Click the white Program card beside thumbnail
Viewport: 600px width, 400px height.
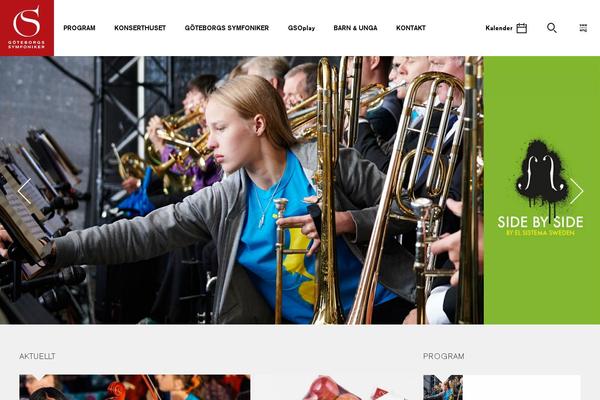coord(522,387)
